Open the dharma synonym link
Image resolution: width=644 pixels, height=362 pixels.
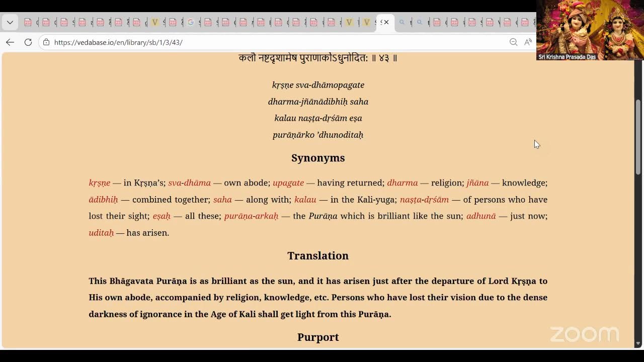click(403, 183)
